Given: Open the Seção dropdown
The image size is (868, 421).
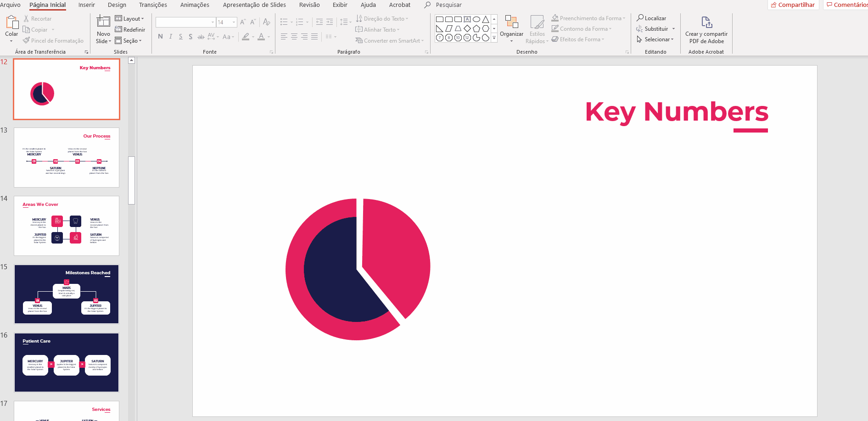Looking at the screenshot, I should click(x=128, y=41).
